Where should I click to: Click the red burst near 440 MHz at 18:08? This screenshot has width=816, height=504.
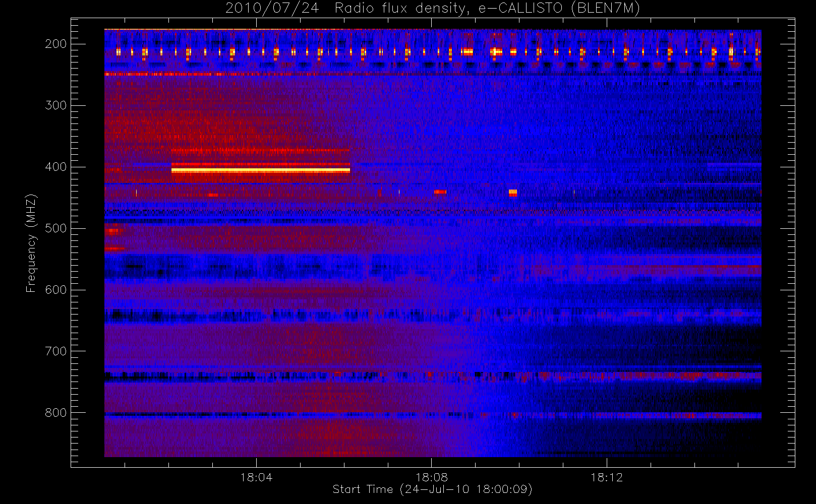440,192
